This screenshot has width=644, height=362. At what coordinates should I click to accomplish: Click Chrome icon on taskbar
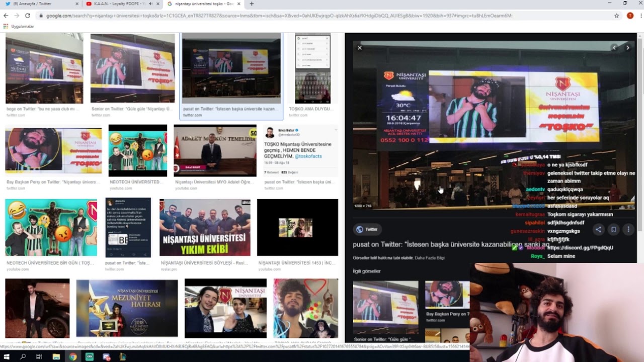72,356
